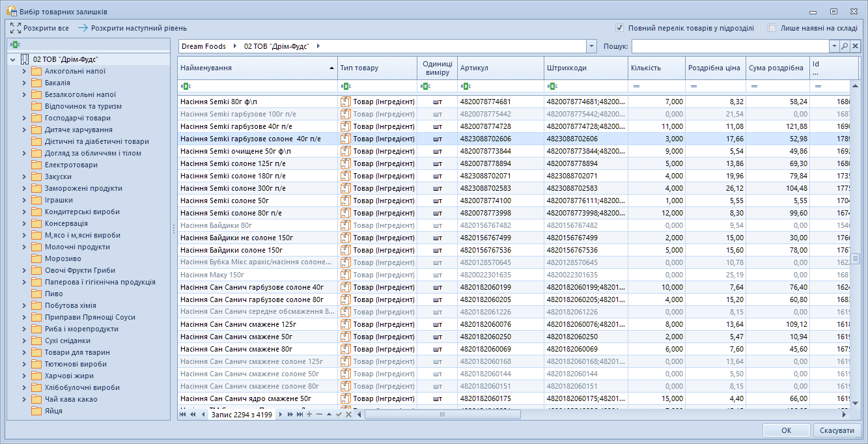Expand the Алкогольні напої folder
This screenshot has width=868, height=444.
click(24, 72)
